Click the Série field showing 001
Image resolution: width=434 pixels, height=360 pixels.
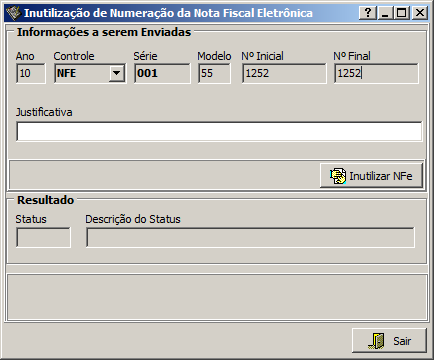click(x=162, y=73)
